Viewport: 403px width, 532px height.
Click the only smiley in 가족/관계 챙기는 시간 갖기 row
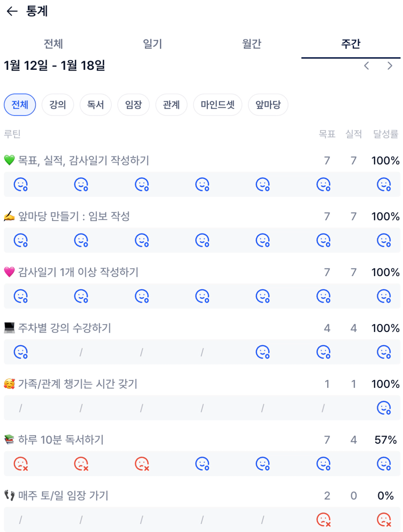click(384, 408)
